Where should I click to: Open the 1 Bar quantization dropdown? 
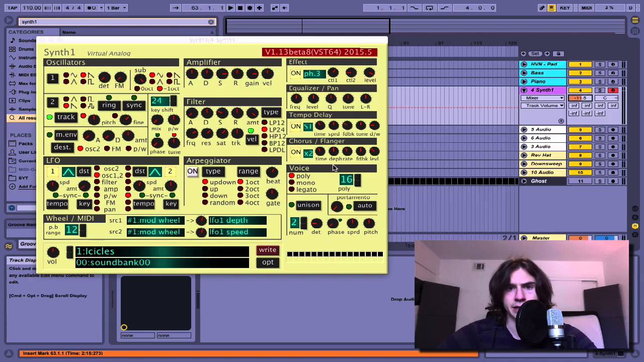117,8
